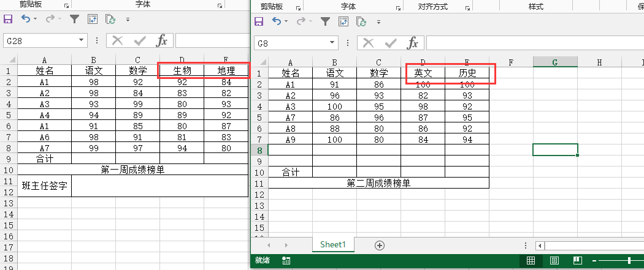
Task: Click 历史 header cell in right sheet
Action: click(x=467, y=73)
